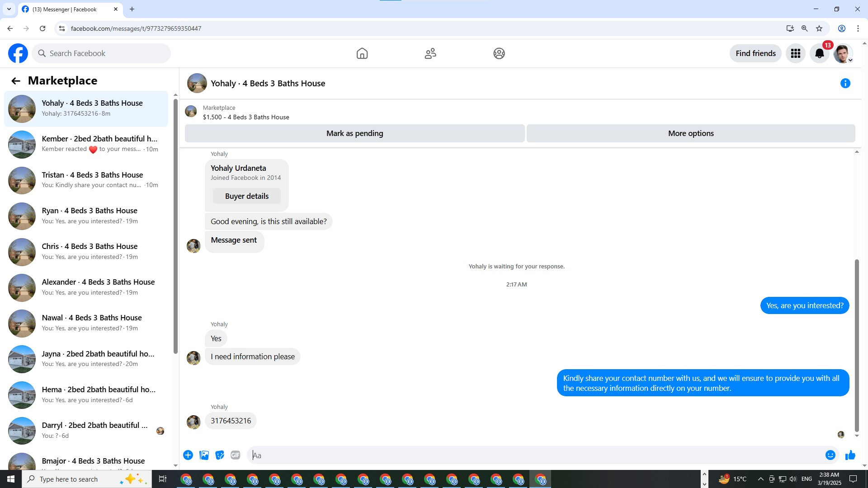Show hidden system tray icons

(x=760, y=479)
